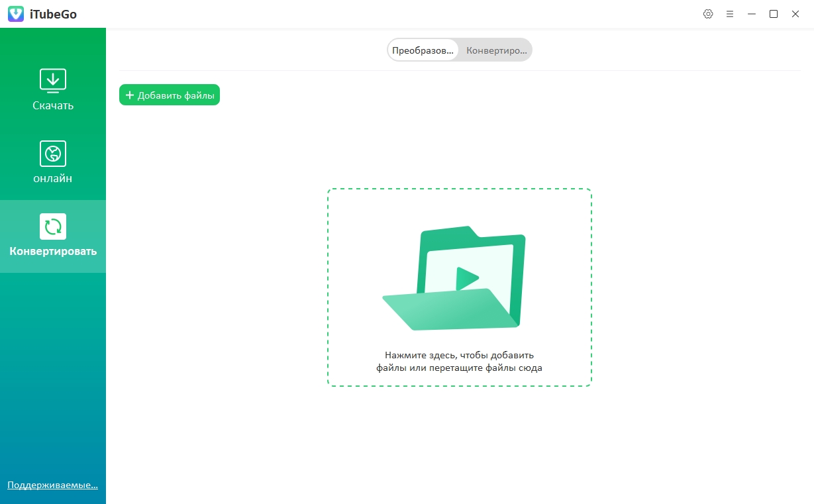The height and width of the screenshot is (504, 814).
Task: Click the Добавить файлы button
Action: coord(170,95)
